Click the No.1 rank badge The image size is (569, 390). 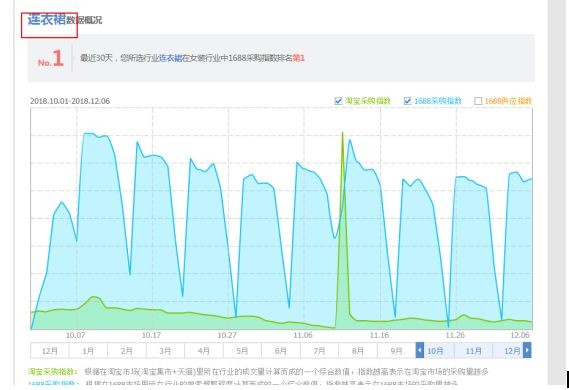[51, 59]
